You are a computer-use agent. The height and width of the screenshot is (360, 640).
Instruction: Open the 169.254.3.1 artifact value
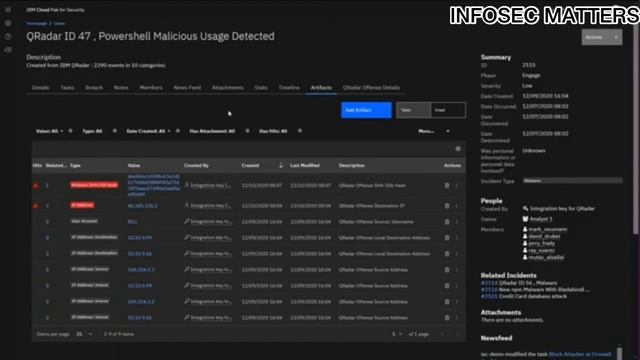(x=141, y=270)
